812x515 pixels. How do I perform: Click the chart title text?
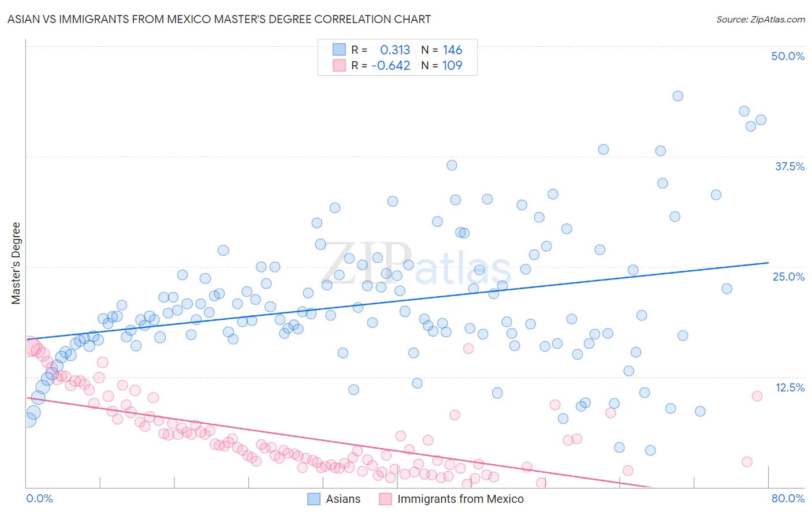click(219, 19)
